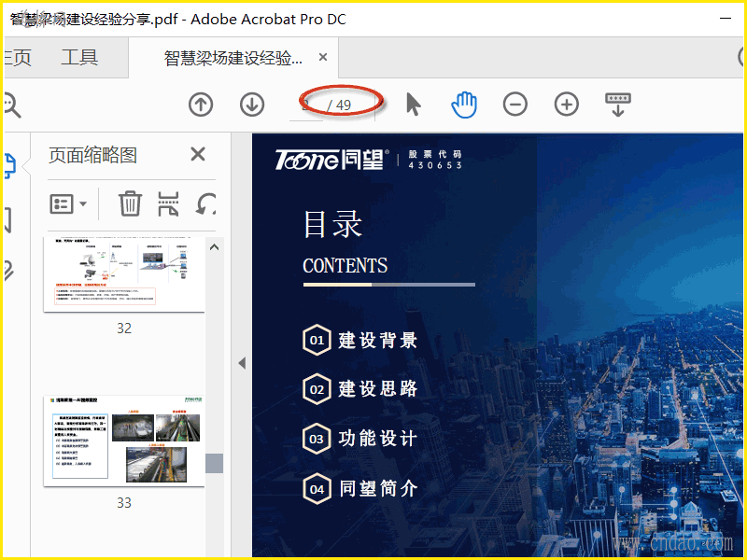Activate the hand pan tool
Screen dimensions: 747x560
click(464, 105)
